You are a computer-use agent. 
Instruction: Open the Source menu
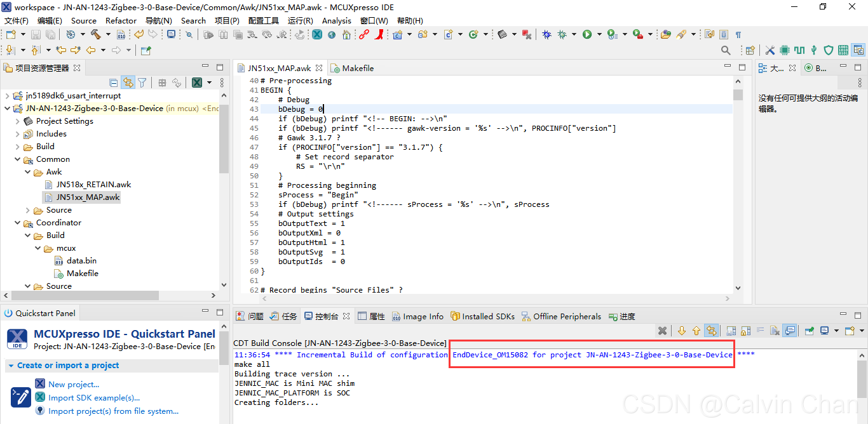83,20
